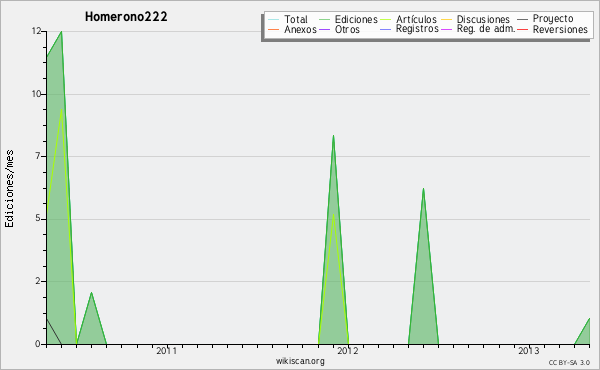The width and height of the screenshot is (600, 370).
Task: Click the y-axis value 0
Action: pos(38,344)
